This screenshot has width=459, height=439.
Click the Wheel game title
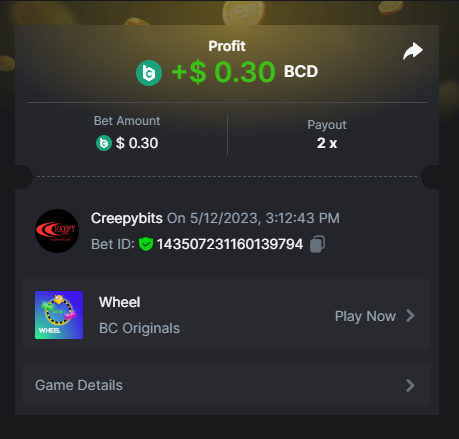(x=119, y=302)
